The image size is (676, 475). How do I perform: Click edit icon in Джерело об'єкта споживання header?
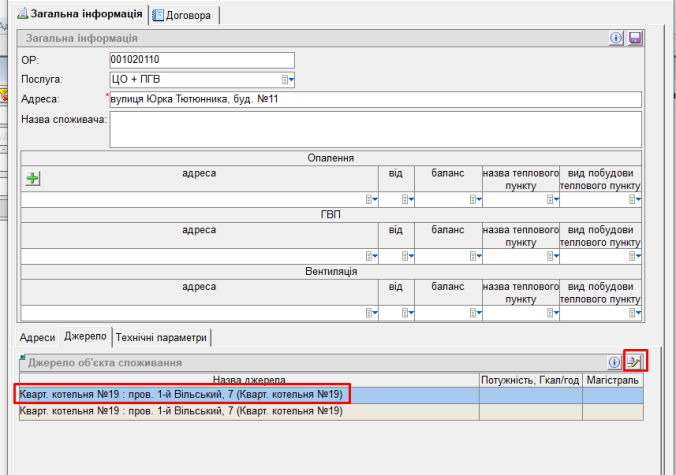click(634, 362)
